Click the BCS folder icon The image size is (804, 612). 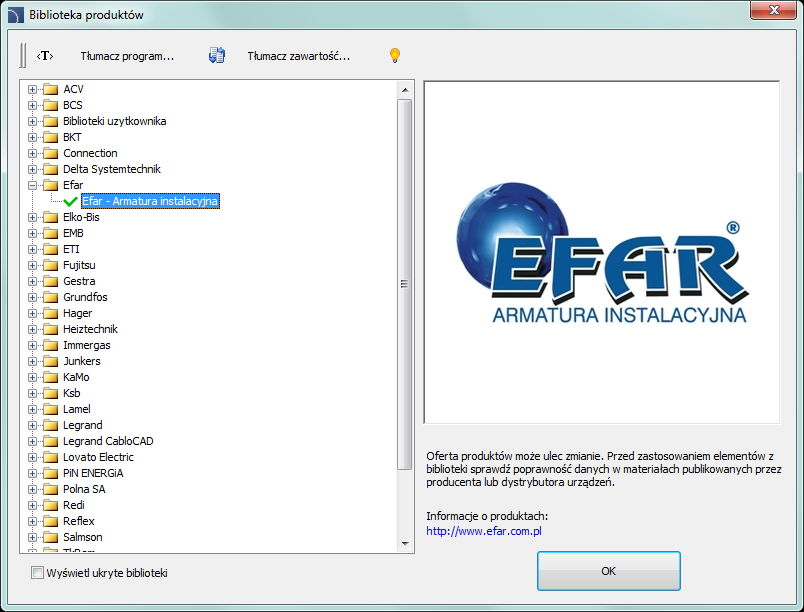[50, 105]
